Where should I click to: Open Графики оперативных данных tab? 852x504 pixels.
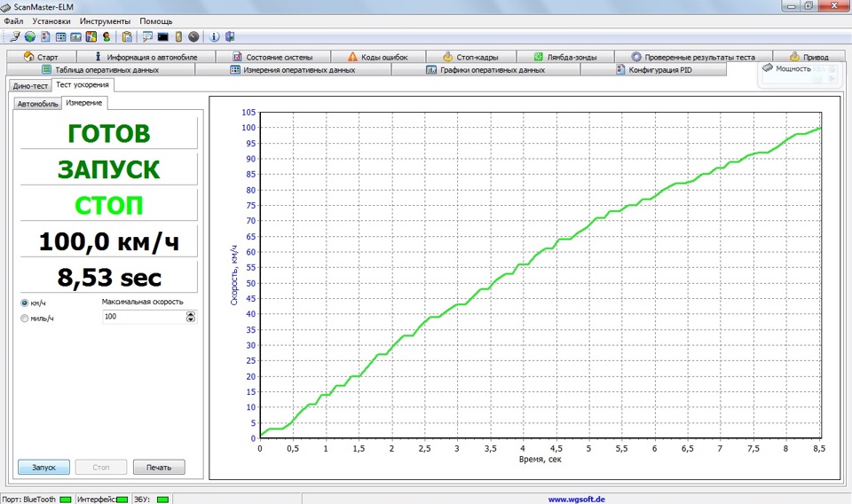click(x=485, y=69)
